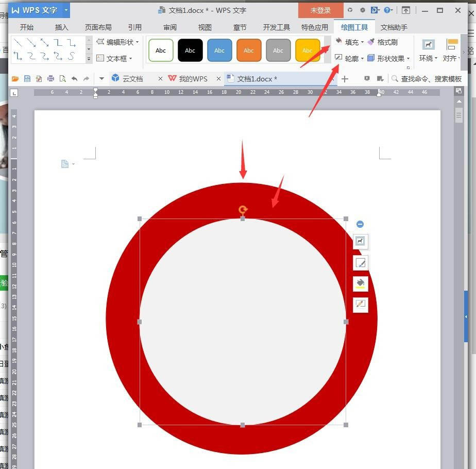Export to PDF from quick access toolbar
The width and height of the screenshot is (476, 469).
click(x=39, y=79)
